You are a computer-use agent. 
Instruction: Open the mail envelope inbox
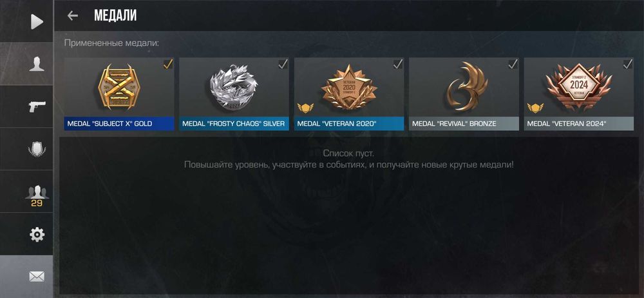[x=37, y=277]
